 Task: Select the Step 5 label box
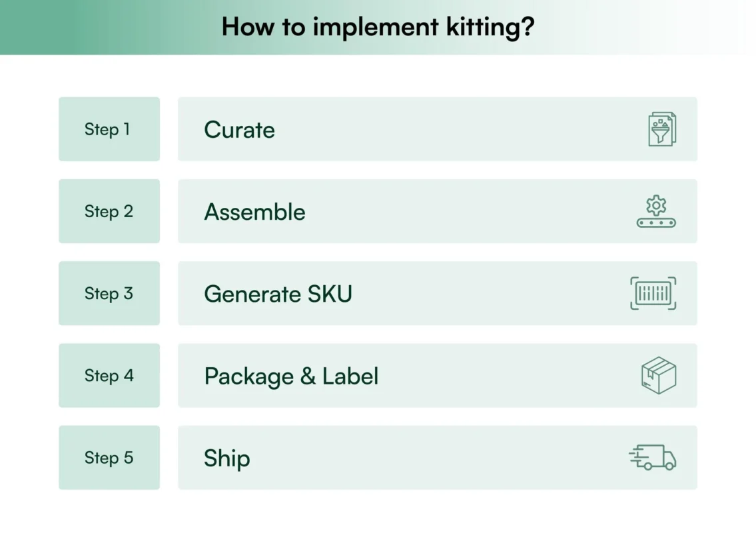click(109, 458)
